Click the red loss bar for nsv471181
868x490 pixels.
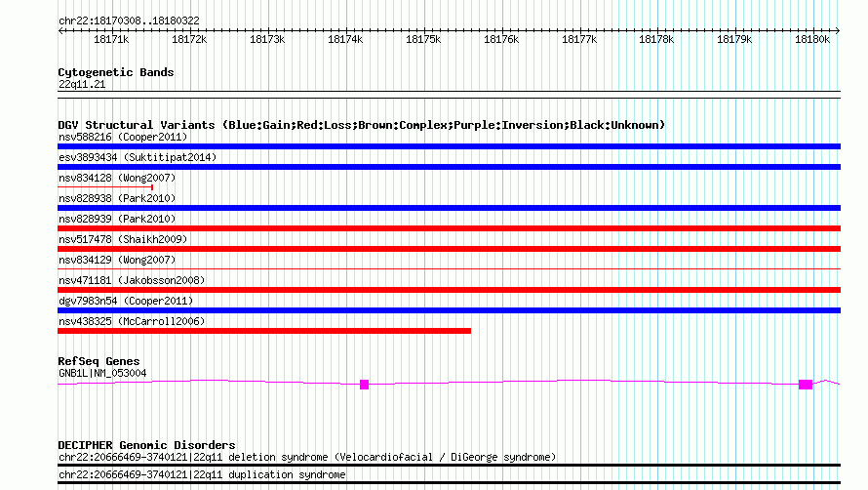[449, 290]
